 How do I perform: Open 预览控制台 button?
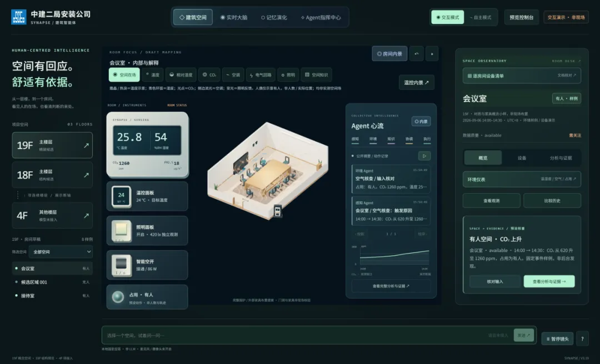click(521, 17)
